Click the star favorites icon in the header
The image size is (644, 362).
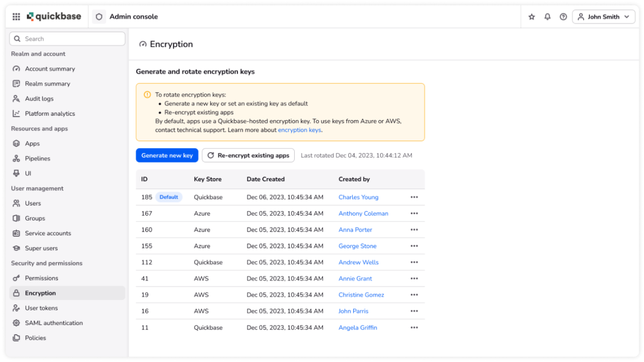click(x=531, y=16)
